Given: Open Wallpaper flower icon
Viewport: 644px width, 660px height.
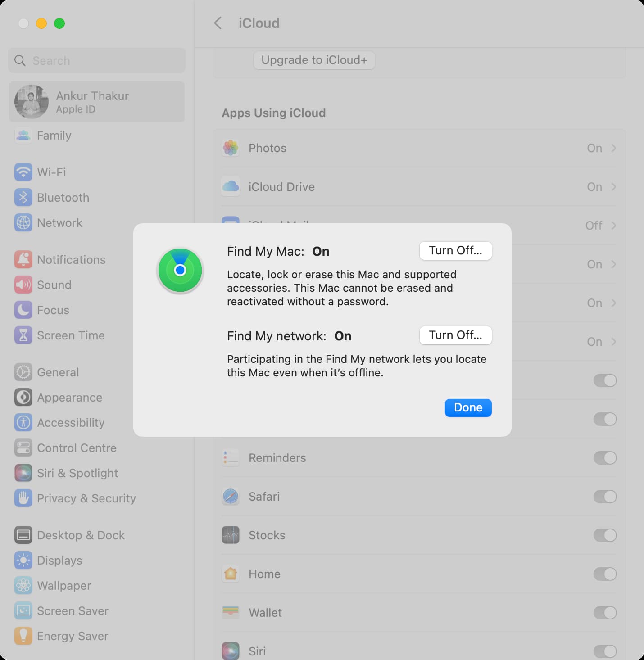Looking at the screenshot, I should tap(23, 585).
